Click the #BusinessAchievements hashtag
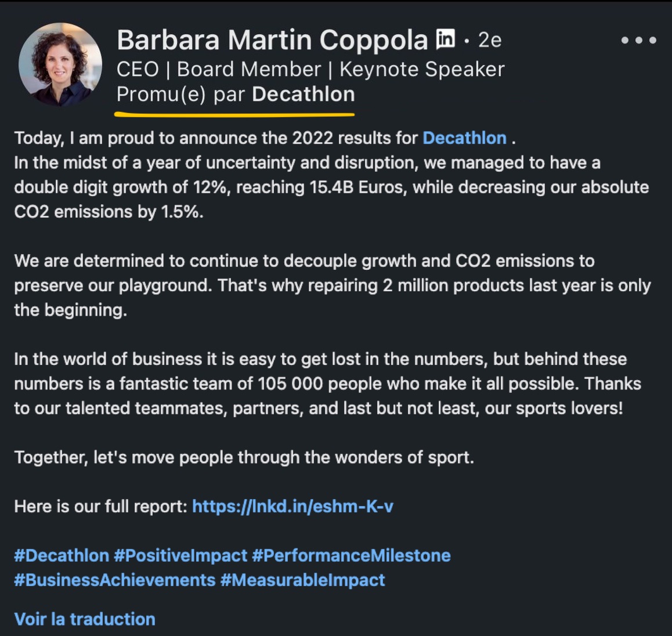 114,580
